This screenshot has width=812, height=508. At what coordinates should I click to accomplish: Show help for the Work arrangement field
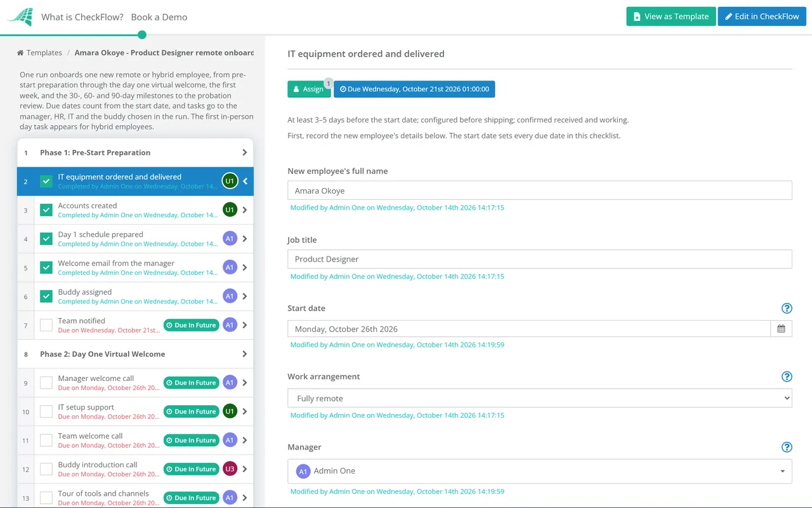pos(787,377)
